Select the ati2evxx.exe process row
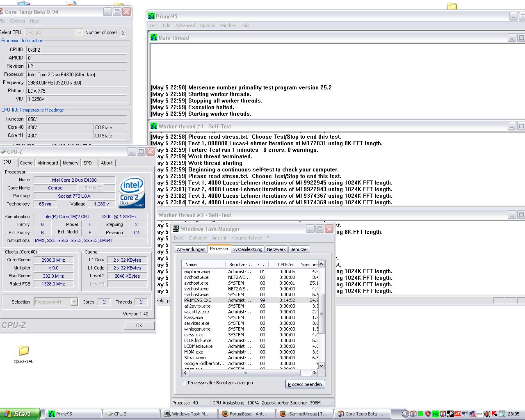The height and width of the screenshot is (420, 525). click(250, 306)
